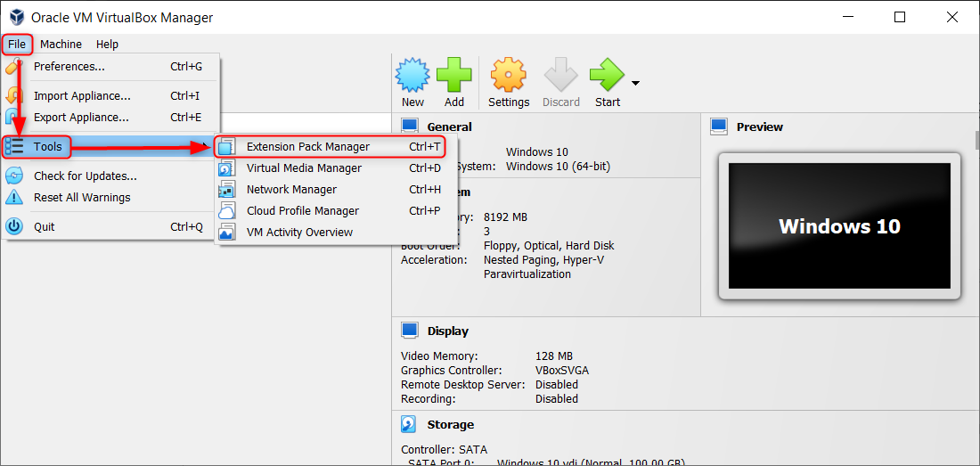Select Export Appliance... menu entry
Screen dimensions: 980x466
[x=110, y=118]
